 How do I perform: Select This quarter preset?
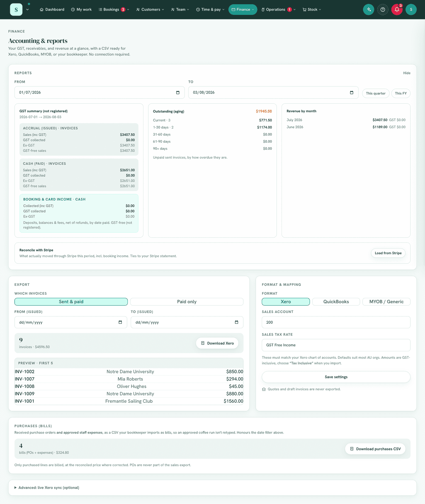pyautogui.click(x=376, y=94)
